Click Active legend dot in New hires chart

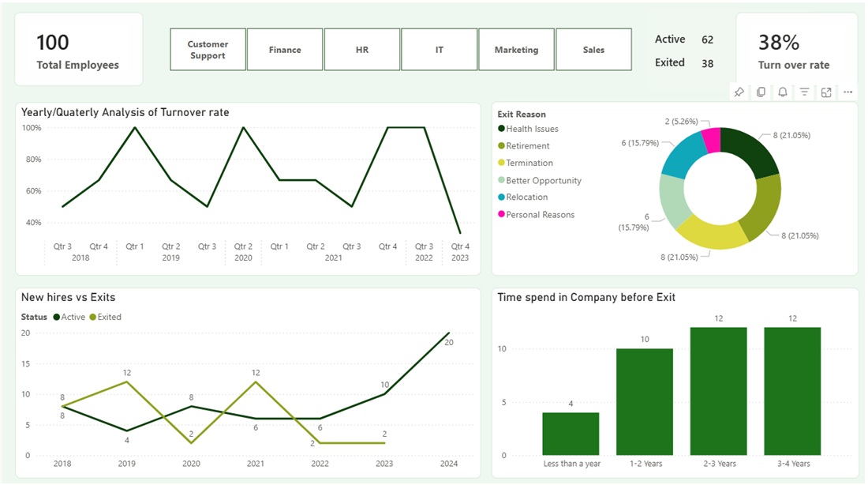click(x=56, y=318)
